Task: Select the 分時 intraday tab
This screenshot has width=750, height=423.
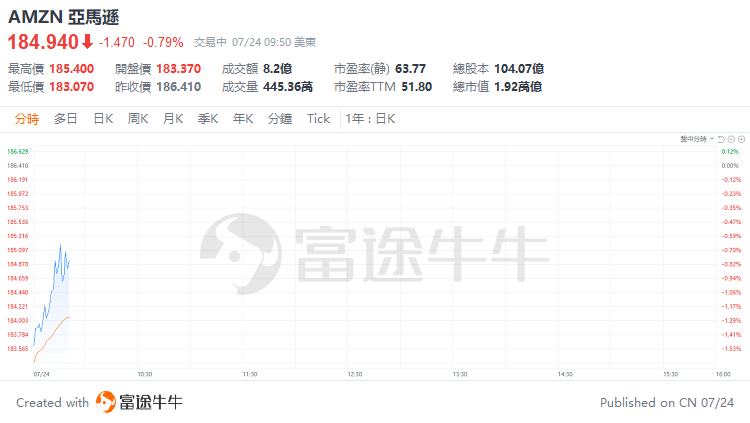Action: [x=27, y=119]
